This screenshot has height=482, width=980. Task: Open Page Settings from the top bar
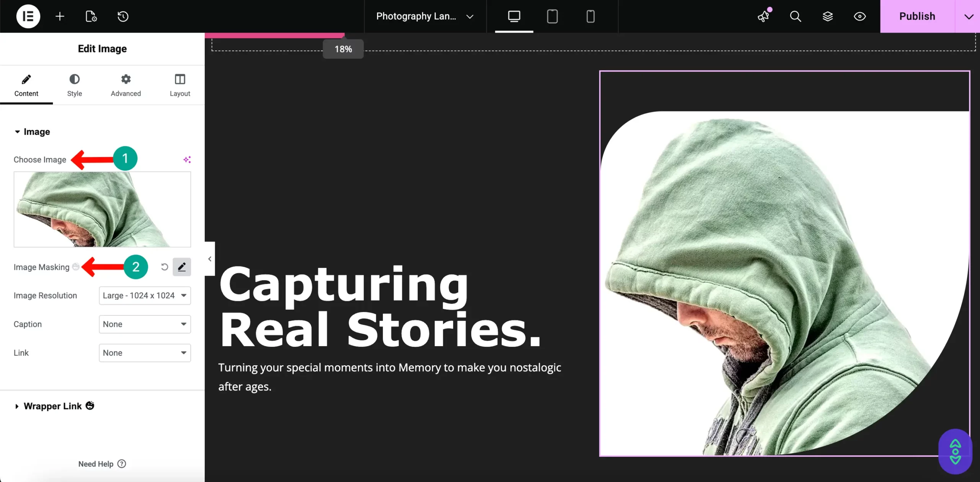91,16
